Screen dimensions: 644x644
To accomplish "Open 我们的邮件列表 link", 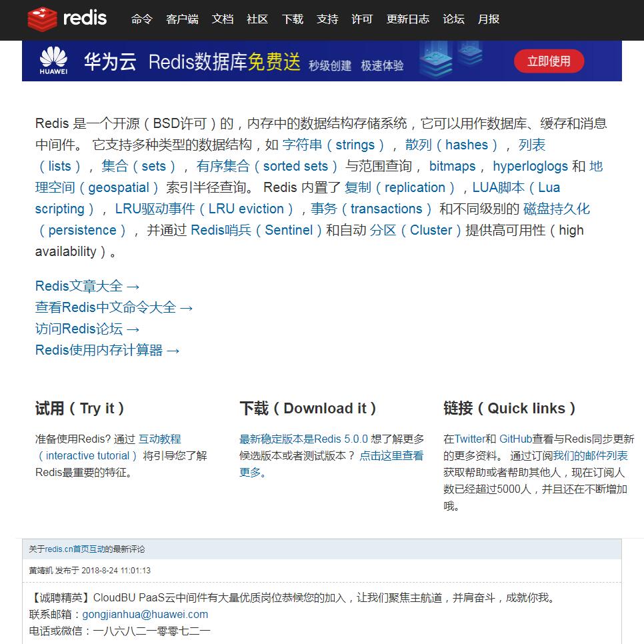I will click(590, 456).
